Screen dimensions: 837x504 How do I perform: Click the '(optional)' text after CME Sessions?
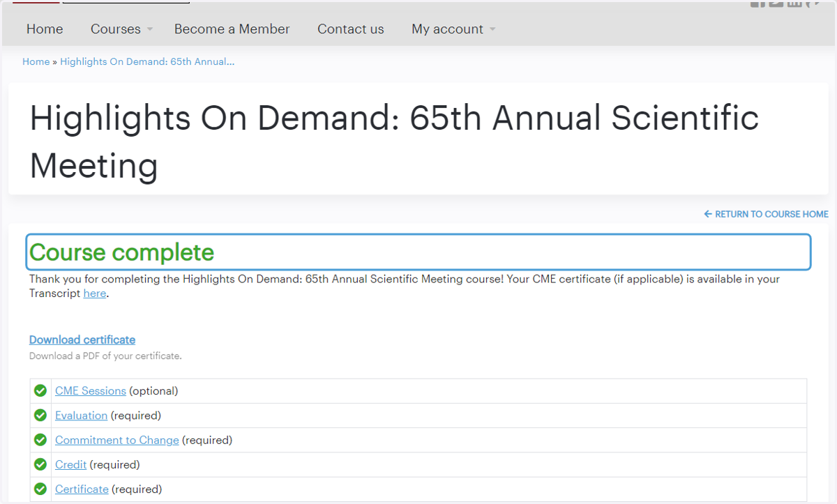coord(153,391)
